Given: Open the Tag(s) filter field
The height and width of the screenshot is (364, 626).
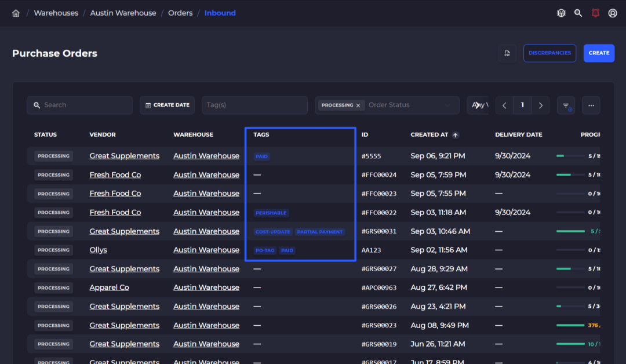Looking at the screenshot, I should [x=254, y=105].
